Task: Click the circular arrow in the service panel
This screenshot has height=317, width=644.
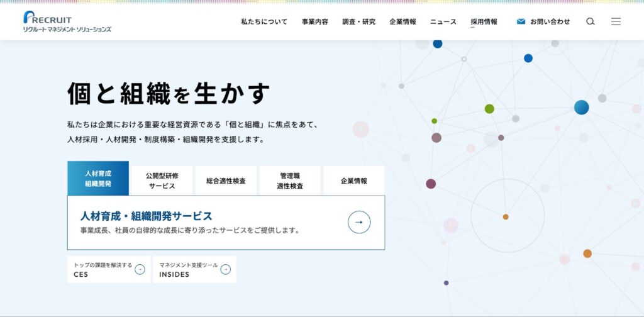Action: [x=359, y=222]
